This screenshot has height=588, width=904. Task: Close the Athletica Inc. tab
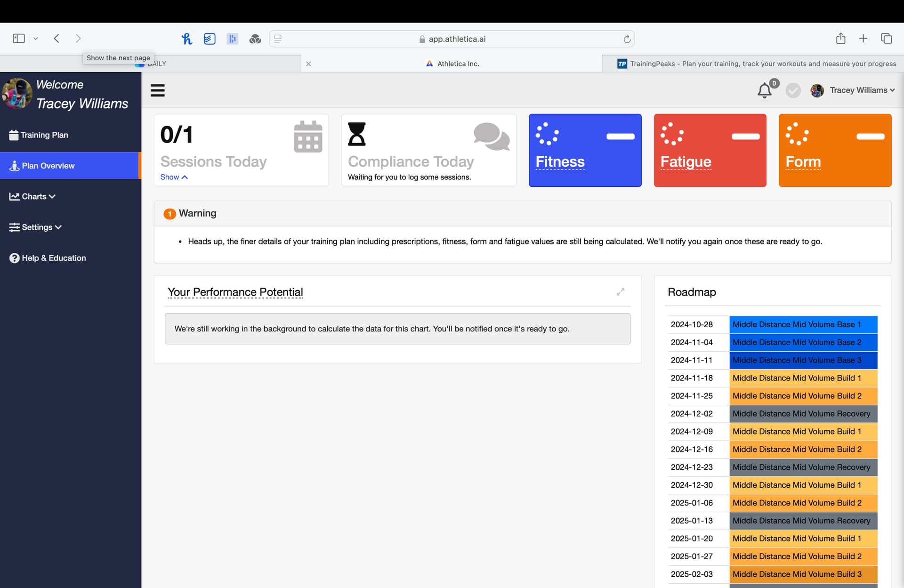(x=308, y=64)
